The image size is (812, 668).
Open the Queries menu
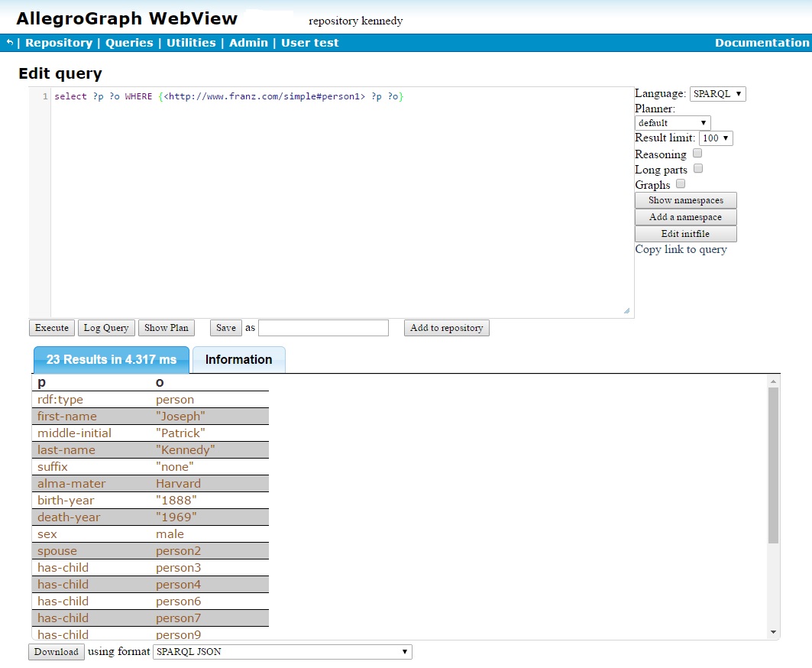point(129,42)
